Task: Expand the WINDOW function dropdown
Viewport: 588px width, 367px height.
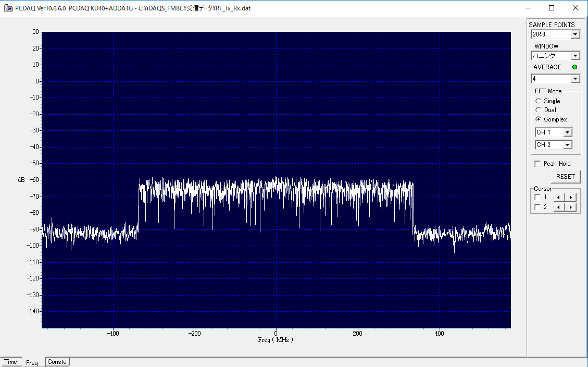Action: (555, 56)
